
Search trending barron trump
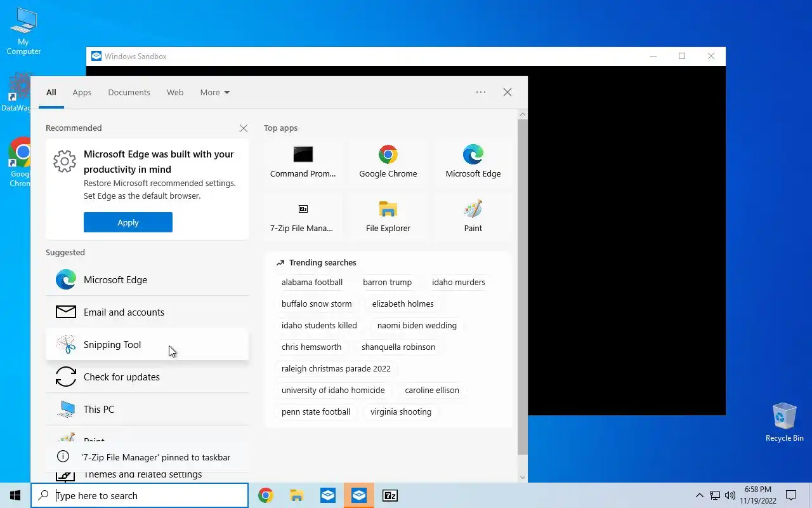click(x=387, y=282)
